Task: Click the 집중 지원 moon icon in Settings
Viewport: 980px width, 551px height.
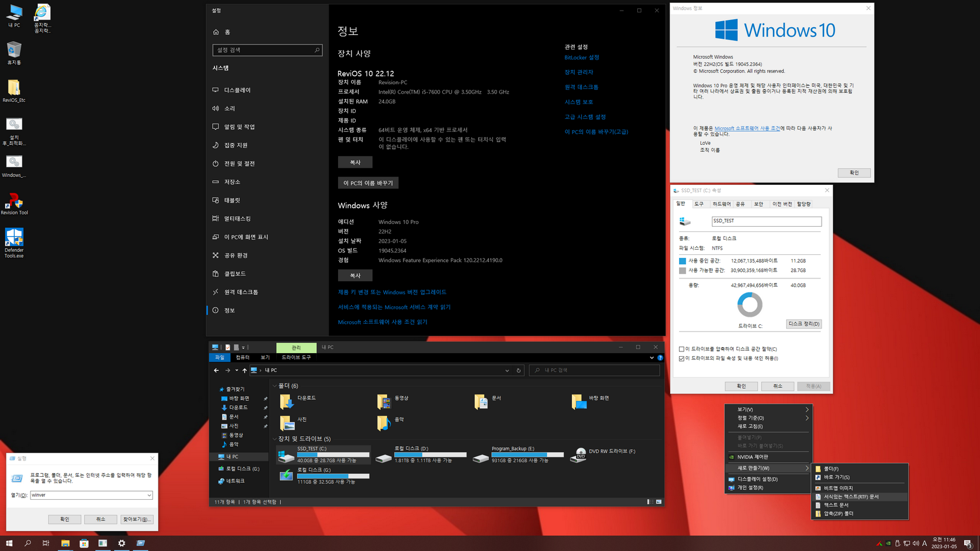Action: [216, 145]
